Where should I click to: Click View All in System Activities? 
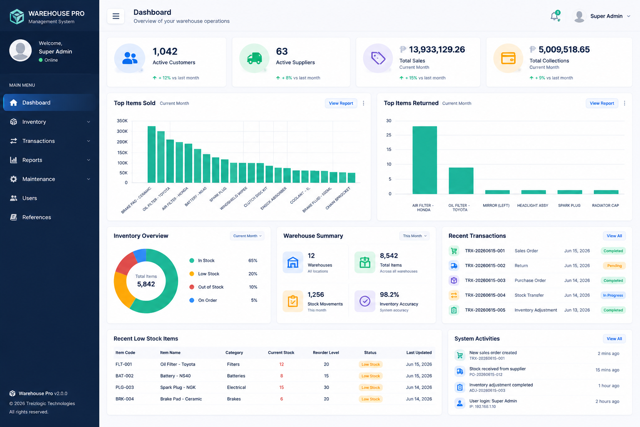tap(614, 339)
